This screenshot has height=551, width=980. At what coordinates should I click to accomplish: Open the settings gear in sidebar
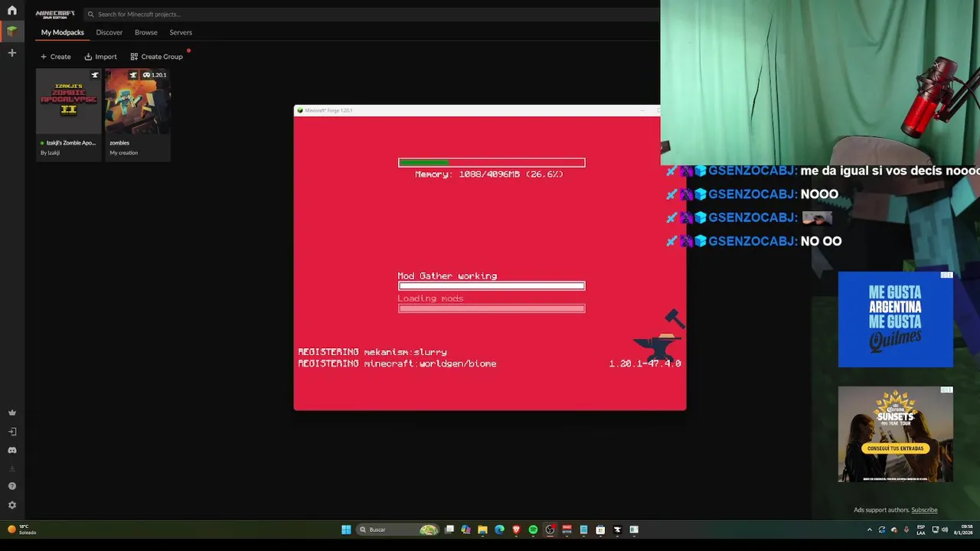point(11,505)
